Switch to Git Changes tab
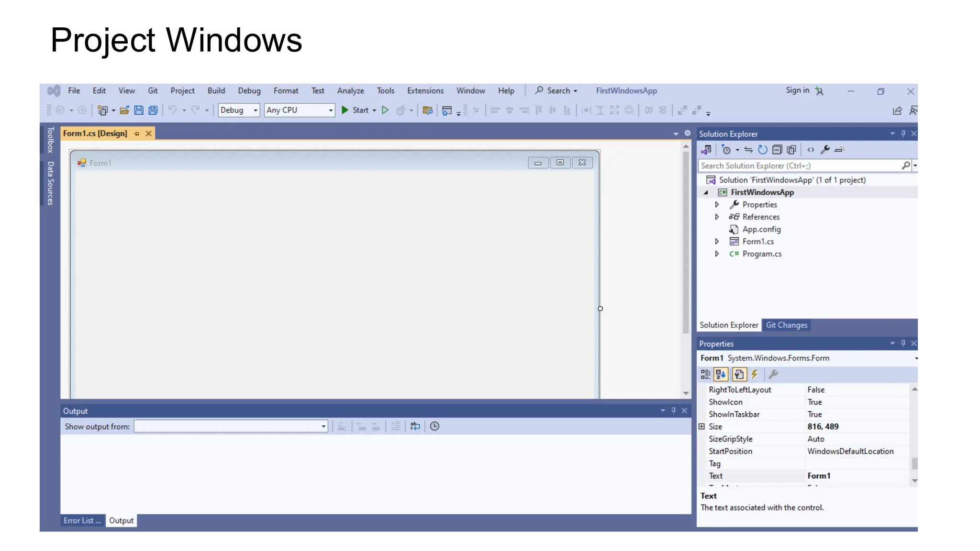The height and width of the screenshot is (551, 980). (787, 325)
